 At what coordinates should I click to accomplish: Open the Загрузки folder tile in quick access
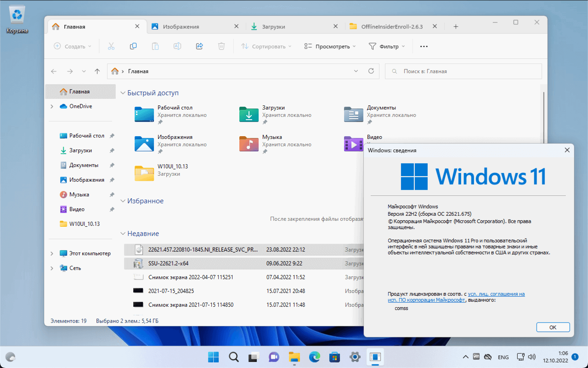tap(276, 115)
